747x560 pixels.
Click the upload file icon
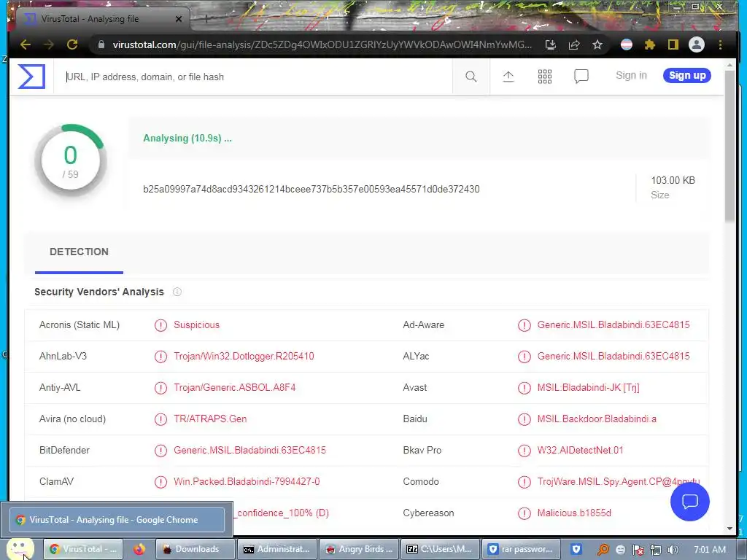(508, 76)
